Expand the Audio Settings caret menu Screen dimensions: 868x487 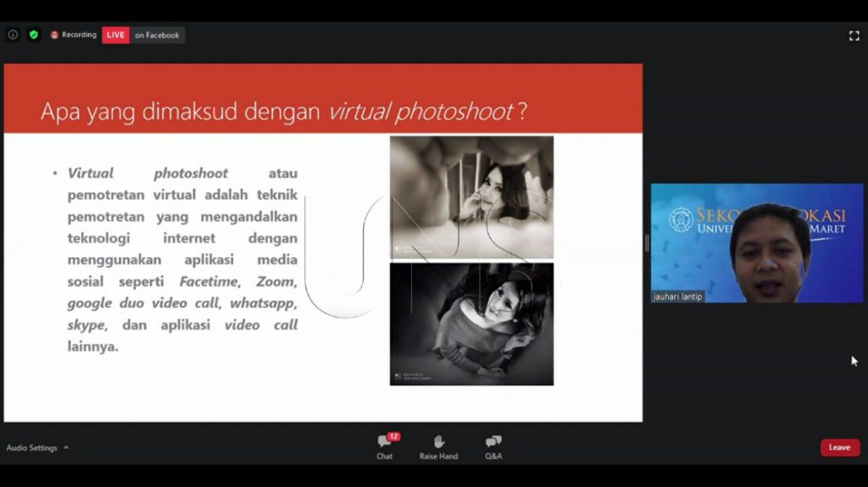[66, 448]
